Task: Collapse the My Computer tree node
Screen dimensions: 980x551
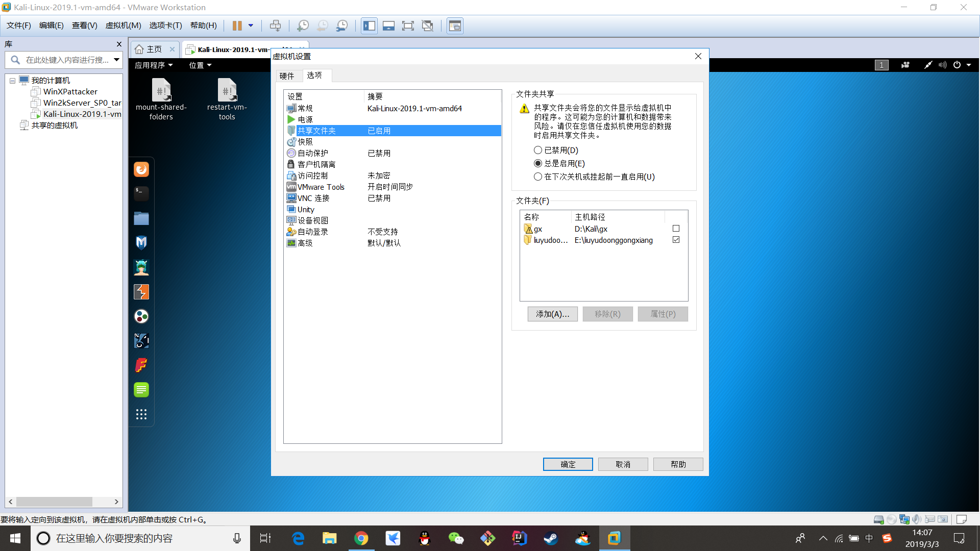Action: click(12, 81)
